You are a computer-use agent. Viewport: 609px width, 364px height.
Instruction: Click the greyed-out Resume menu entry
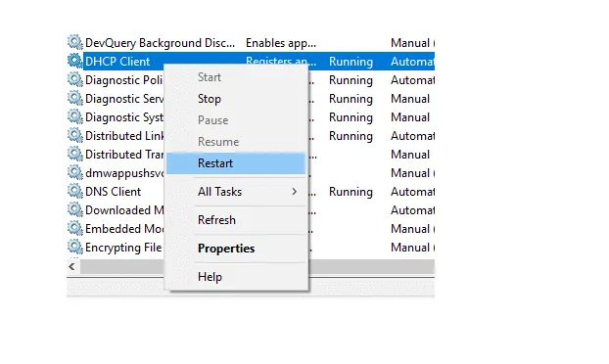coord(236,142)
